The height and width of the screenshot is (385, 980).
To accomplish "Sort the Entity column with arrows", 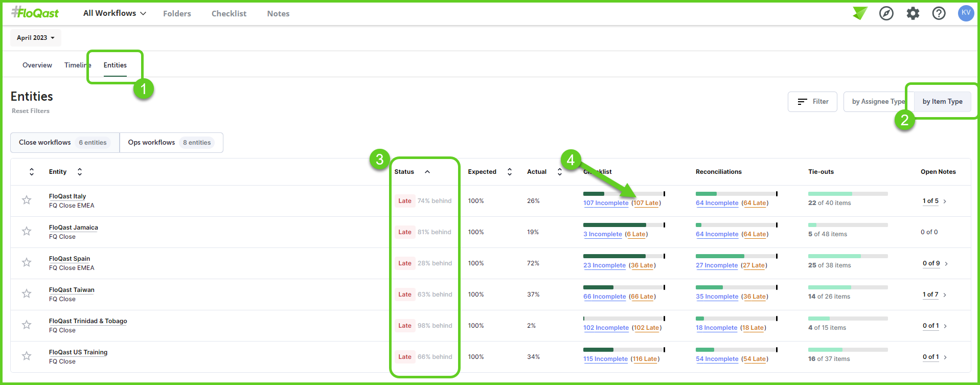I will coord(80,172).
